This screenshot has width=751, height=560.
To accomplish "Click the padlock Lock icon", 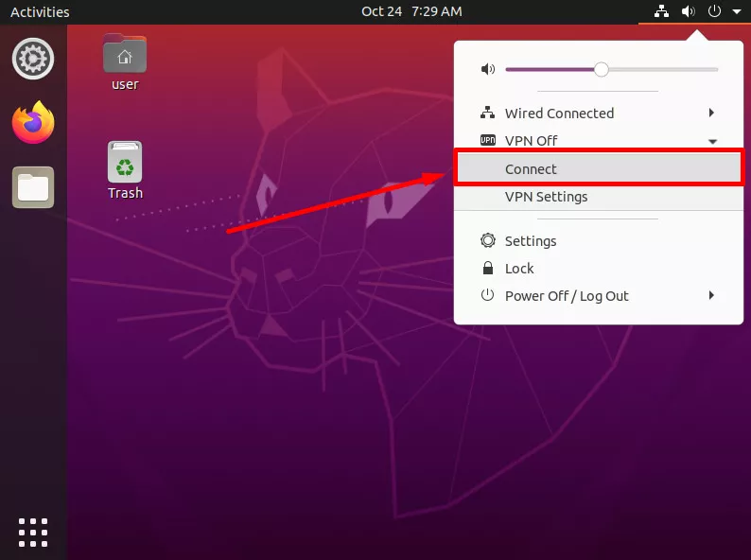I will coord(487,268).
